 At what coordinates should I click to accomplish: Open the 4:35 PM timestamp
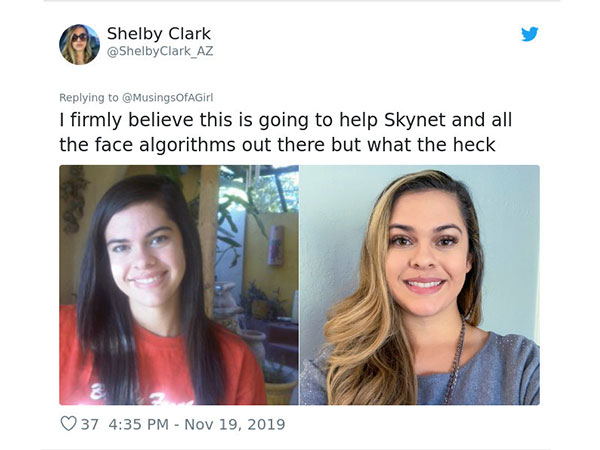[x=139, y=424]
